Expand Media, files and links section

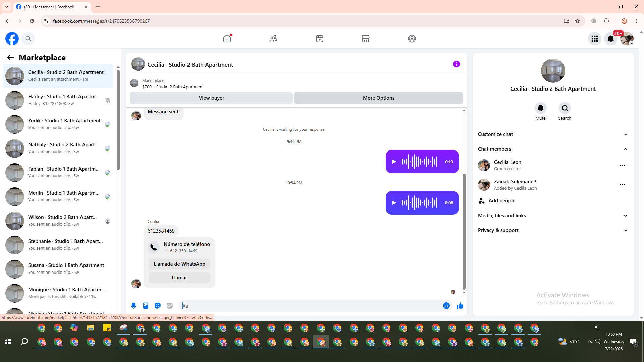click(553, 216)
